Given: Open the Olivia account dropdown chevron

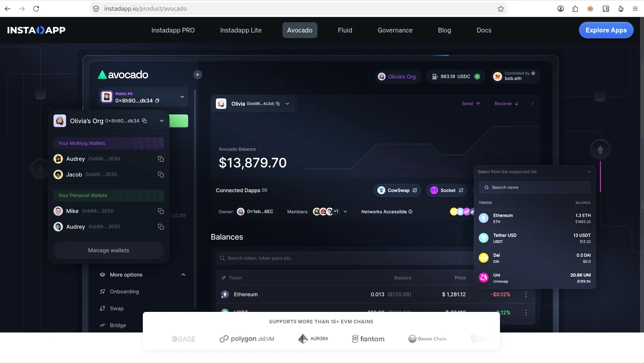Looking at the screenshot, I should point(287,104).
